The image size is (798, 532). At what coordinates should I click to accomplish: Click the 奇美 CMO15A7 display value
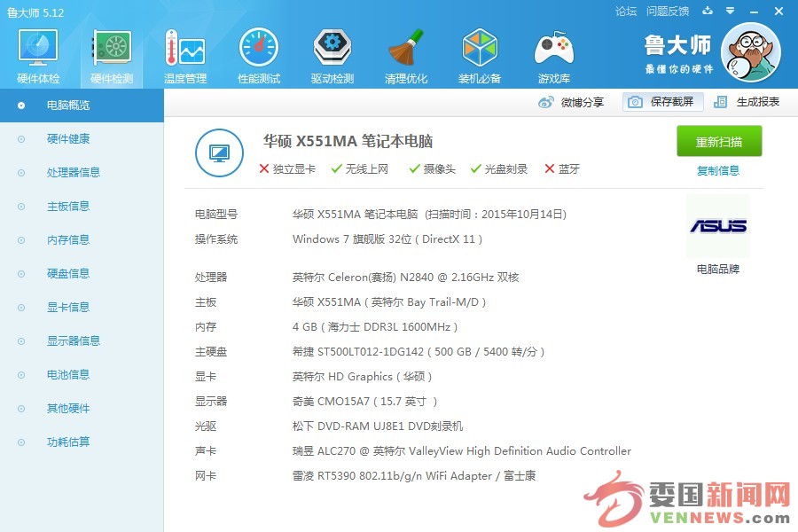pyautogui.click(x=365, y=402)
